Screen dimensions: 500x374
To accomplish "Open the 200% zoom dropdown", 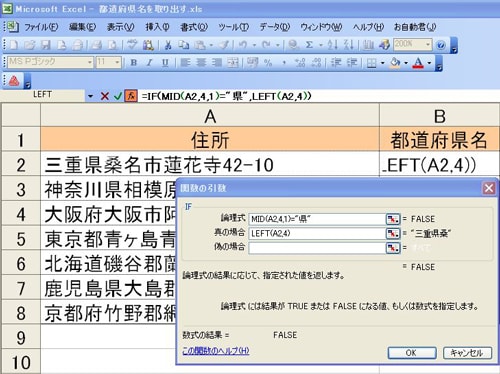I will pos(428,45).
